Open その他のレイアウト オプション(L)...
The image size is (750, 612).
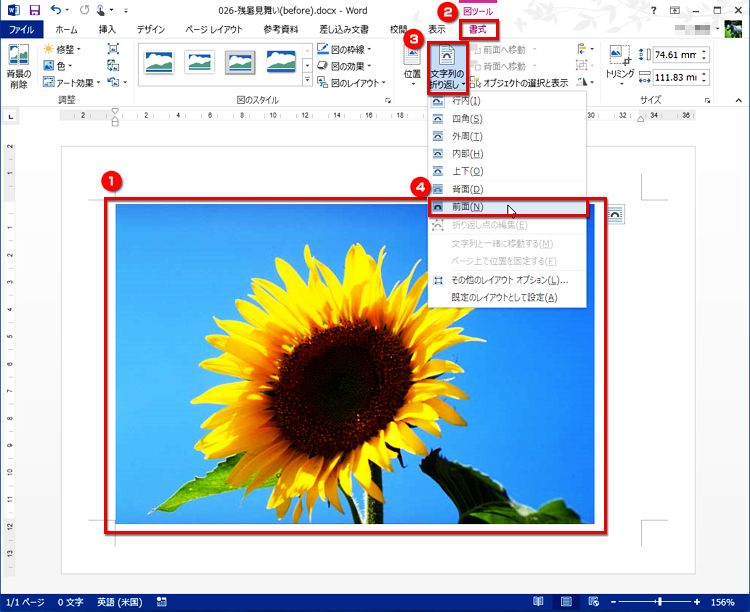click(x=507, y=280)
